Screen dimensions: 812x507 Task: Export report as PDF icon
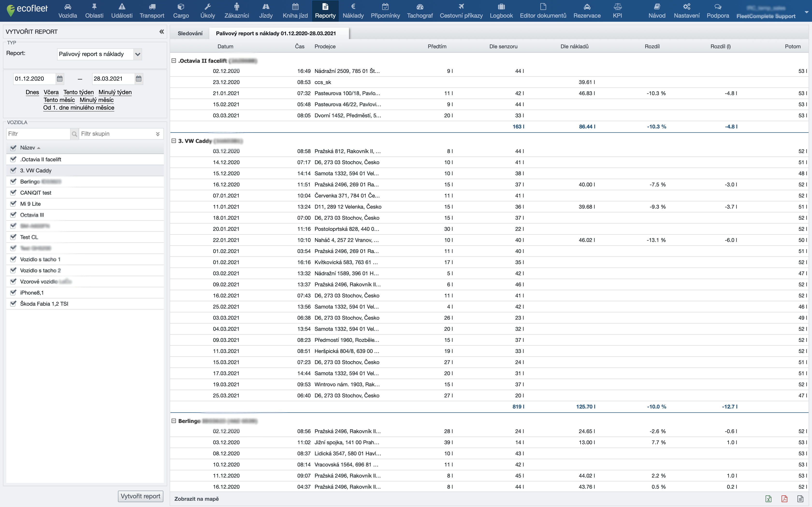click(x=784, y=499)
